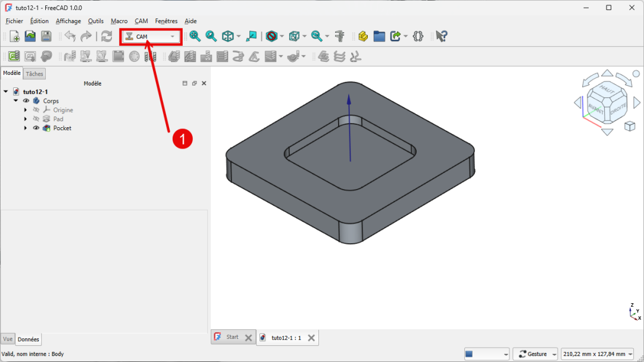Click the Refresh recompute icon

[107, 36]
